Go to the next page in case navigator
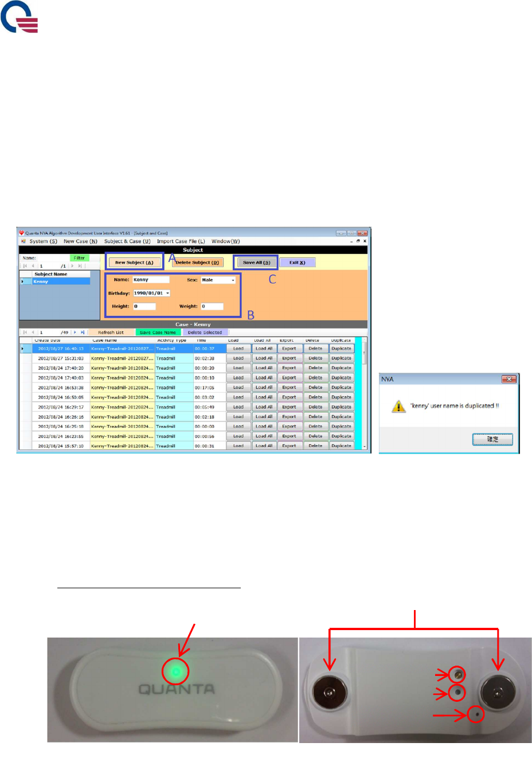This screenshot has width=532, height=766. 75,333
